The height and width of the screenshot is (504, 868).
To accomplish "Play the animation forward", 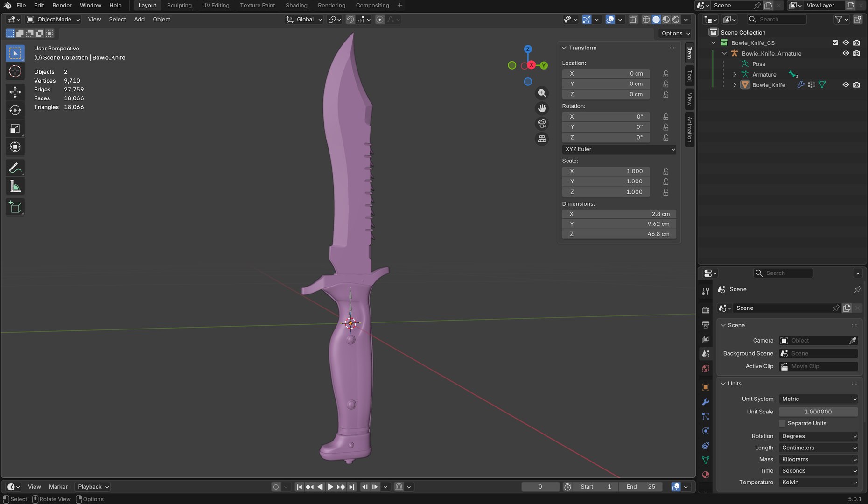I will click(x=330, y=487).
